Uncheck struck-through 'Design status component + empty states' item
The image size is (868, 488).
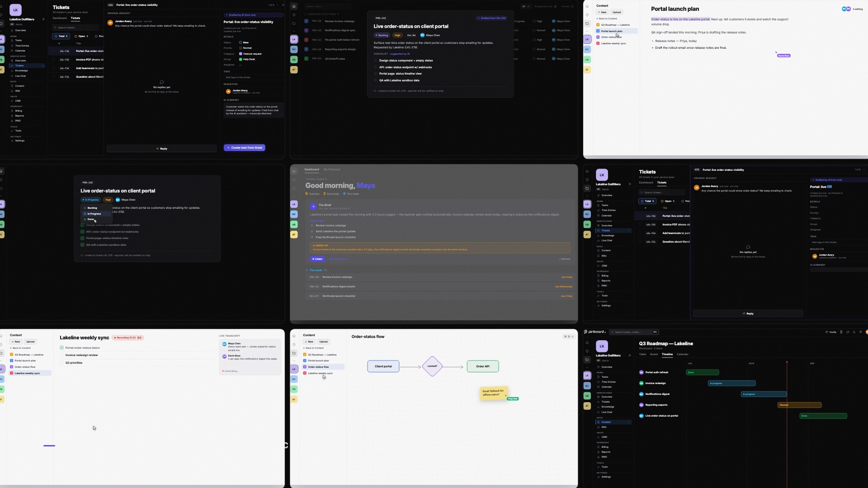[82, 225]
